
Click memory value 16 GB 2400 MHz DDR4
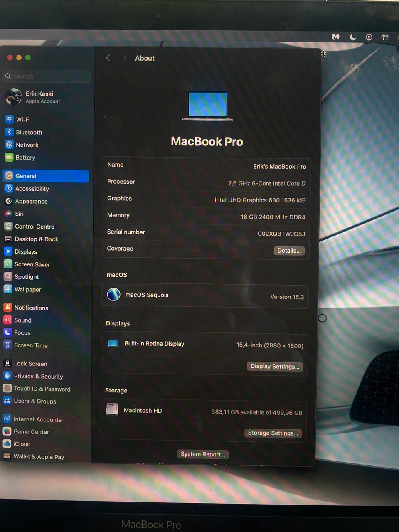coord(273,217)
